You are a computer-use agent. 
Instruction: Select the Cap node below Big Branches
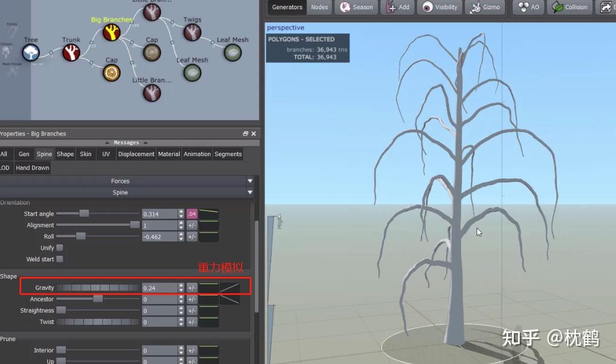tap(112, 73)
